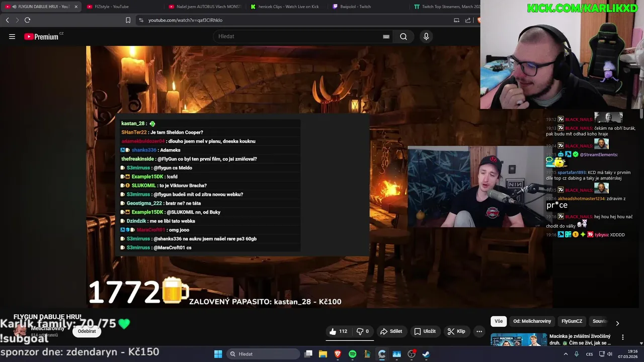644x362 pixels.
Task: Click spartafan1893 chat message
Action: 589,175
